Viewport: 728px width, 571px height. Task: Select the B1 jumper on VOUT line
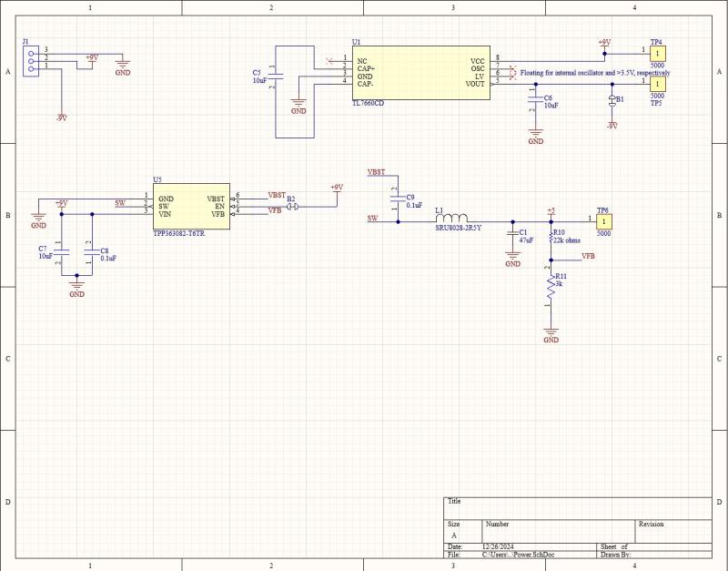[612, 102]
